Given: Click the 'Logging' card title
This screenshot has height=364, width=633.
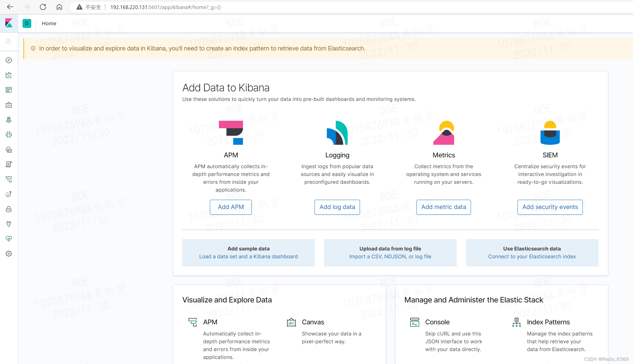Looking at the screenshot, I should (x=337, y=155).
